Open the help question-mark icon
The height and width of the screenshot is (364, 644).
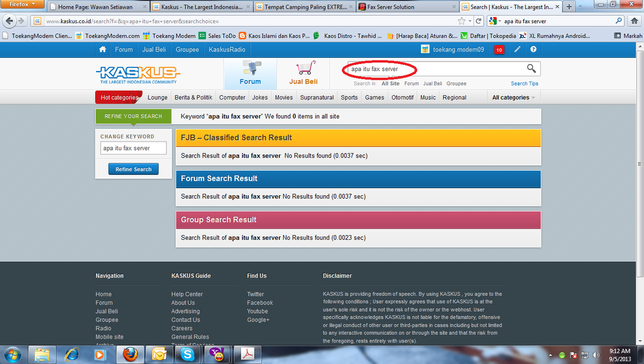[x=533, y=49]
